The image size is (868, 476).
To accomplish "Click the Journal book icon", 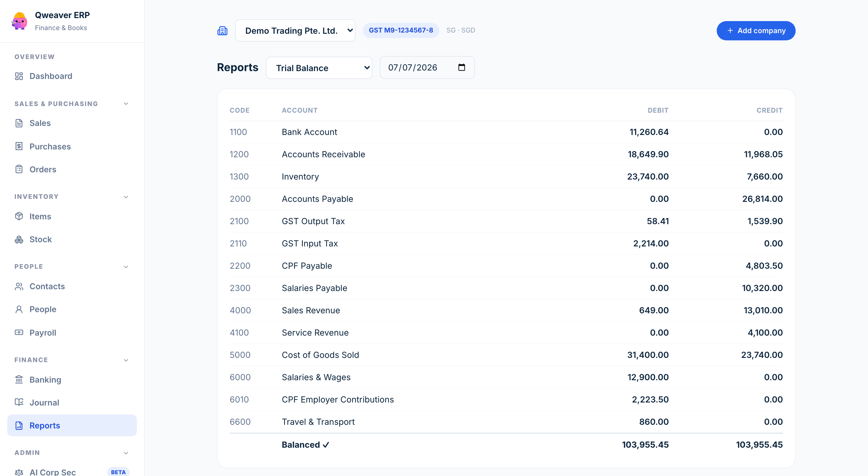I will click(x=19, y=402).
